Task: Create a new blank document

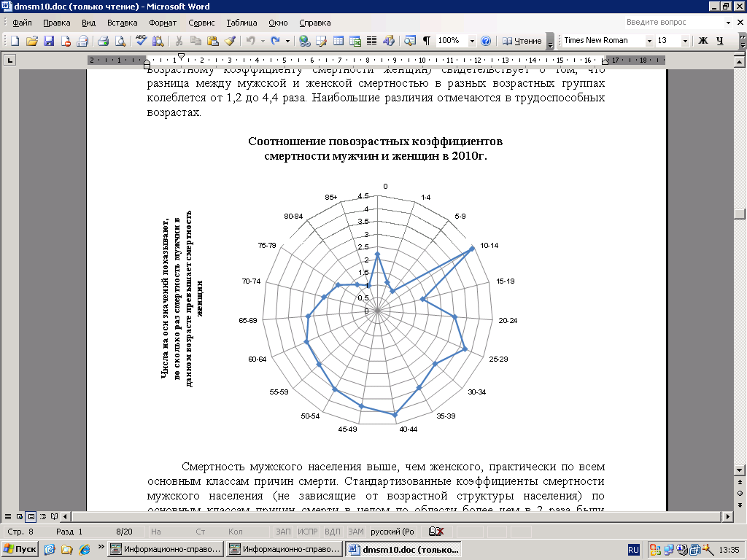Action: click(15, 41)
